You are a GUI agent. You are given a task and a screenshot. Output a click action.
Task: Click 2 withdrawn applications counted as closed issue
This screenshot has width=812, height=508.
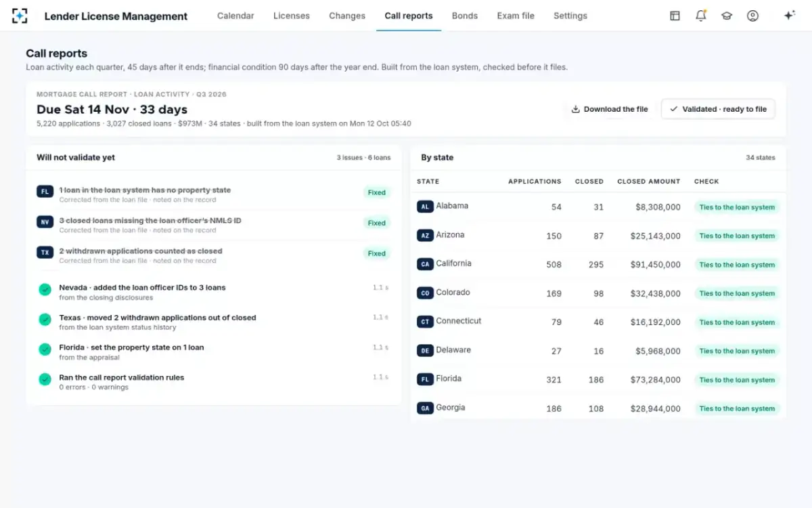(141, 251)
